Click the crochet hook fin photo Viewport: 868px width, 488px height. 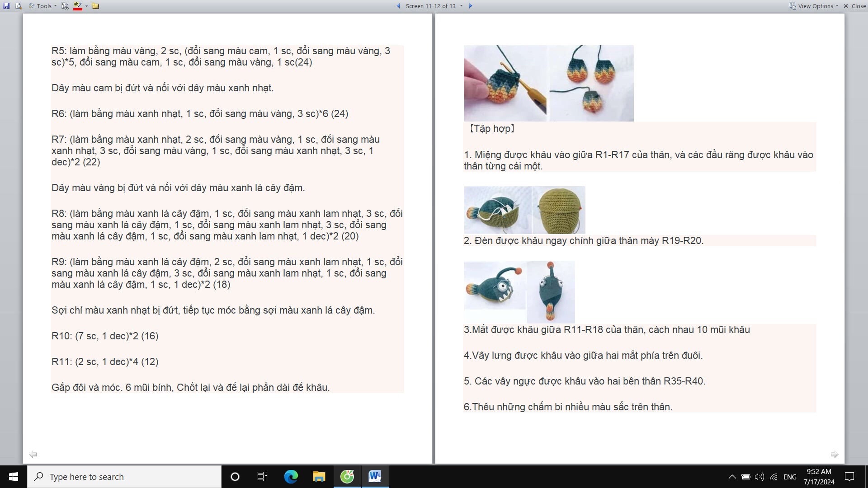coord(505,83)
